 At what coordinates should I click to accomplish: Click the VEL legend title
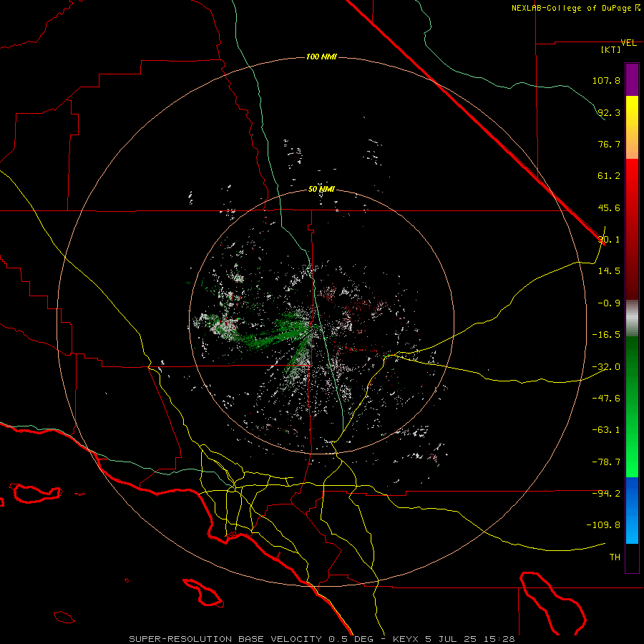point(628,43)
